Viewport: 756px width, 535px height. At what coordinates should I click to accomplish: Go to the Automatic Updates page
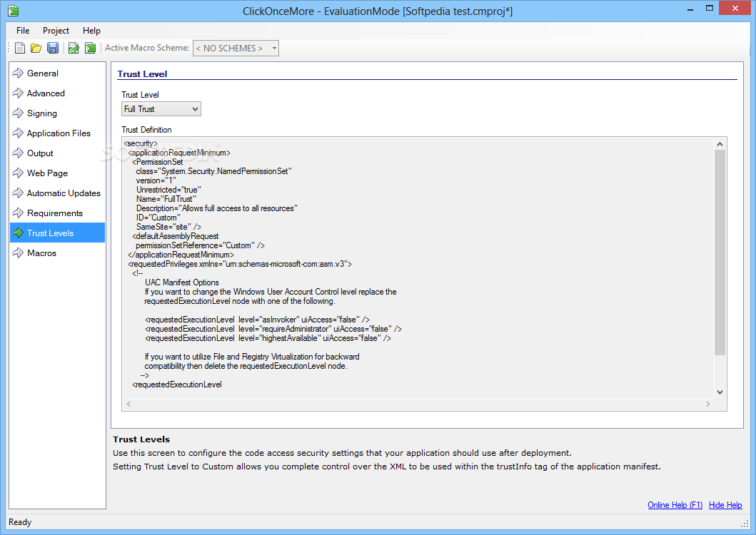tap(57, 193)
